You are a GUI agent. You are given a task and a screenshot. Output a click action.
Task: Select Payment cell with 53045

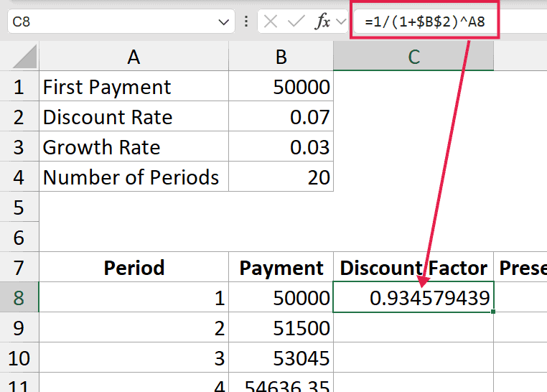coord(281,358)
